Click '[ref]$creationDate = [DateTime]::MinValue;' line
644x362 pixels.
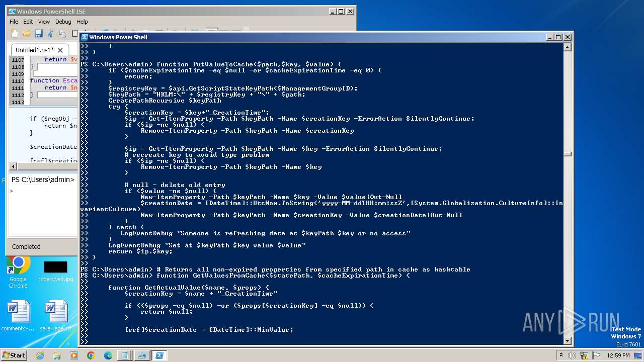pyautogui.click(x=209, y=330)
